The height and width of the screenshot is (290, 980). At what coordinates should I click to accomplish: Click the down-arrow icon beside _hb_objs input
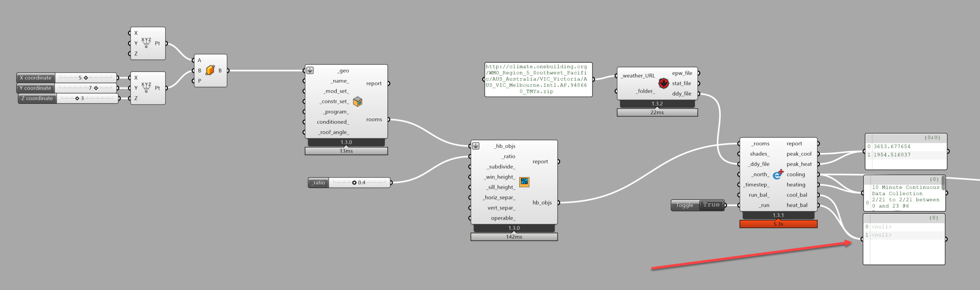coord(476,146)
